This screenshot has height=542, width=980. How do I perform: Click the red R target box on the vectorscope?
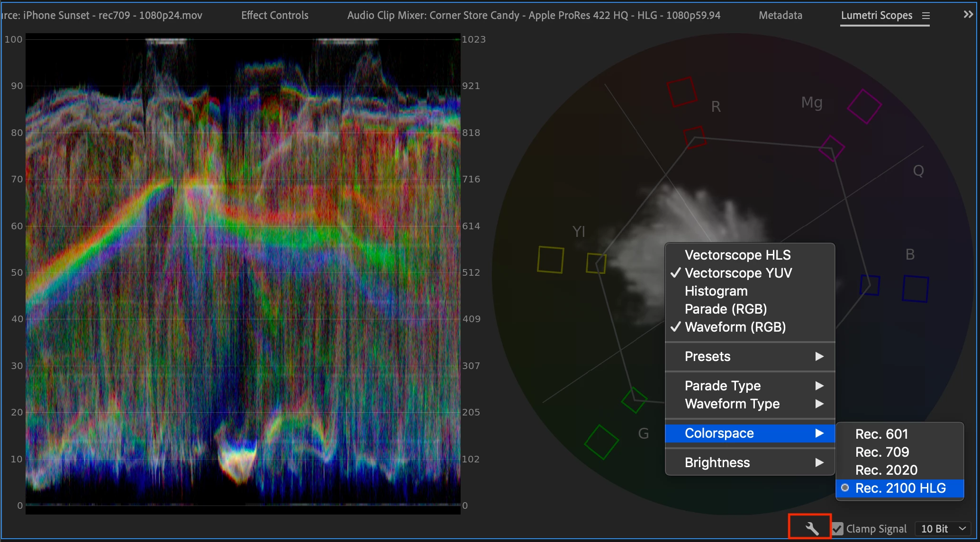click(x=681, y=91)
